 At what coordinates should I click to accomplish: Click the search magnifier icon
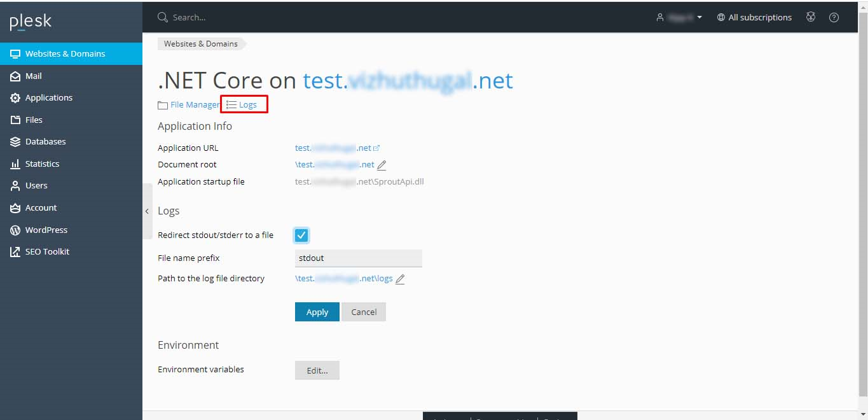163,17
